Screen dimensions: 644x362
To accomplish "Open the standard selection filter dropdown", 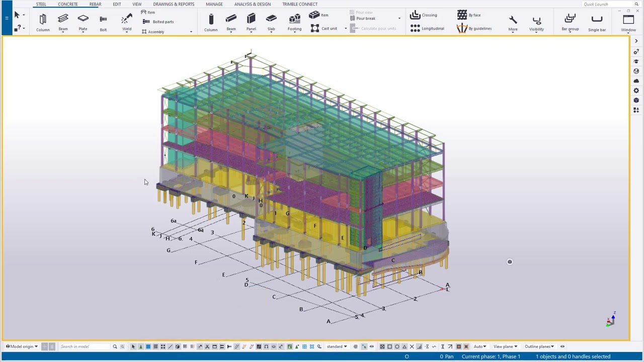I will [x=338, y=346].
